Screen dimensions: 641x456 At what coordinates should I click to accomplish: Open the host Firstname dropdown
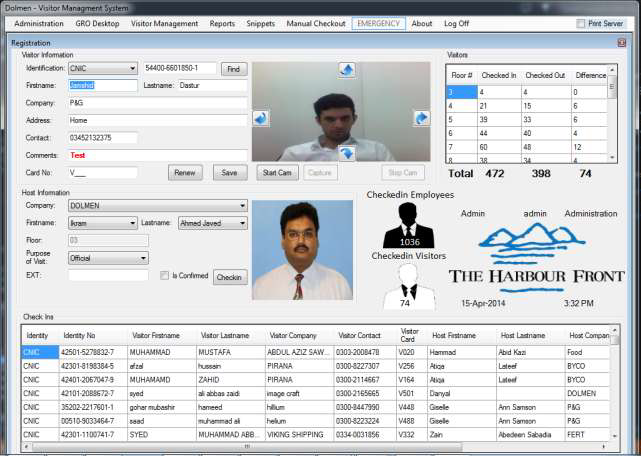103,223
